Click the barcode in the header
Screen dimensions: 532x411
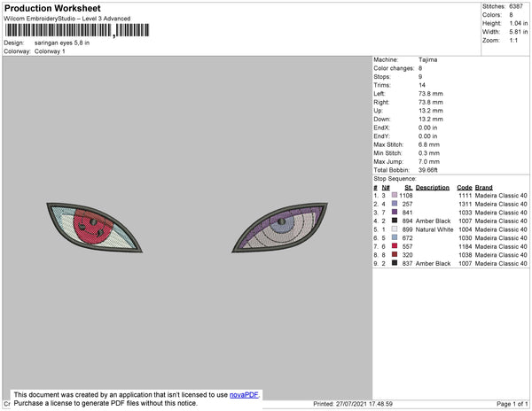pos(77,30)
